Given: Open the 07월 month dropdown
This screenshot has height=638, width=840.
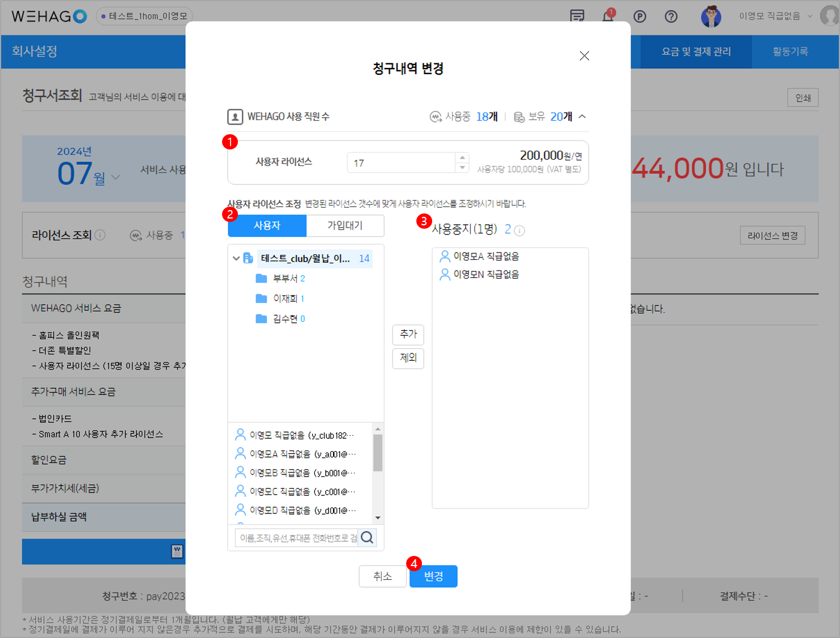Looking at the screenshot, I should [116, 177].
